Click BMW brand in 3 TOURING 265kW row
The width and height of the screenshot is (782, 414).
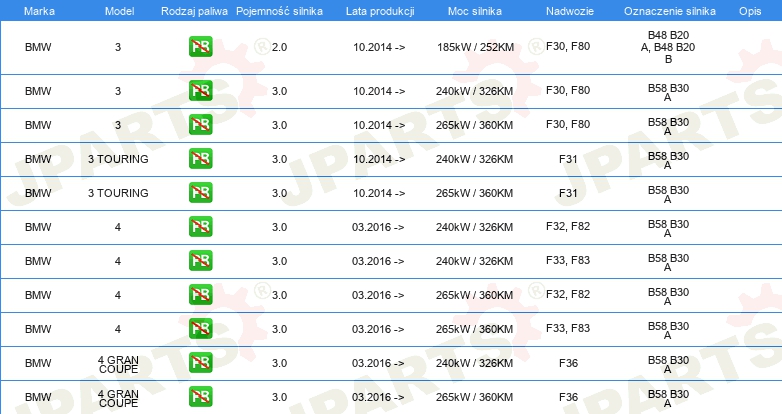click(x=38, y=193)
